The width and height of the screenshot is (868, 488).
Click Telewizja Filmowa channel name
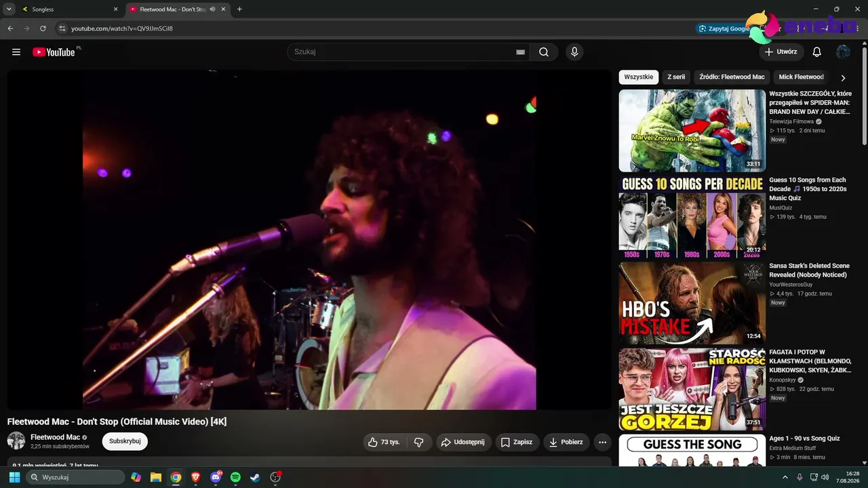[x=791, y=121]
